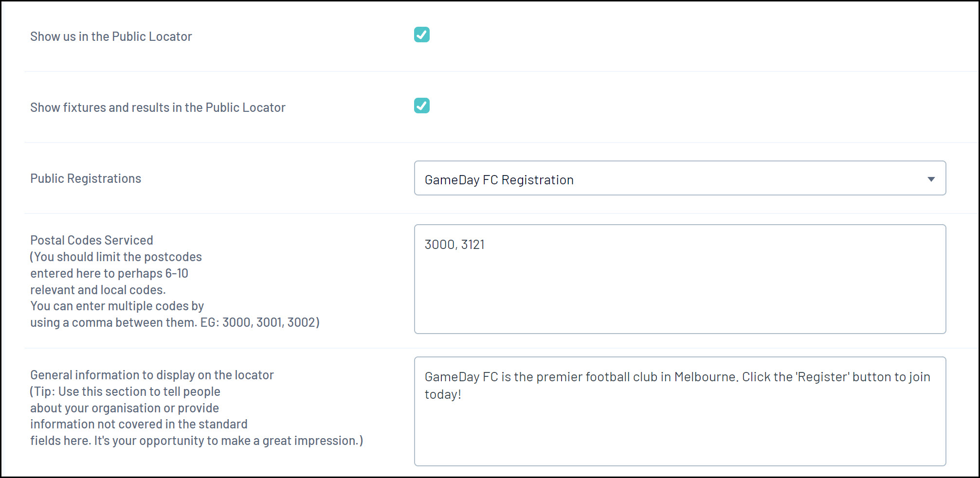Click the Public Registrations dropdown arrow
Image resolution: width=980 pixels, height=478 pixels.
click(931, 179)
